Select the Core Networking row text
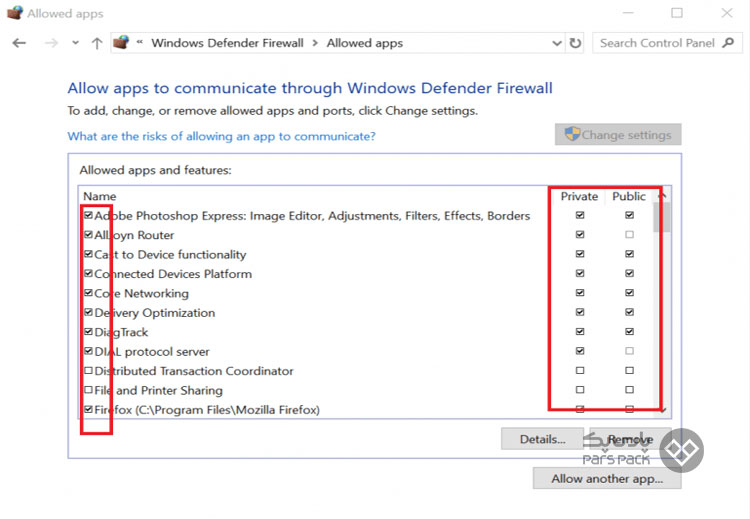This screenshot has height=519, width=750. tap(142, 293)
